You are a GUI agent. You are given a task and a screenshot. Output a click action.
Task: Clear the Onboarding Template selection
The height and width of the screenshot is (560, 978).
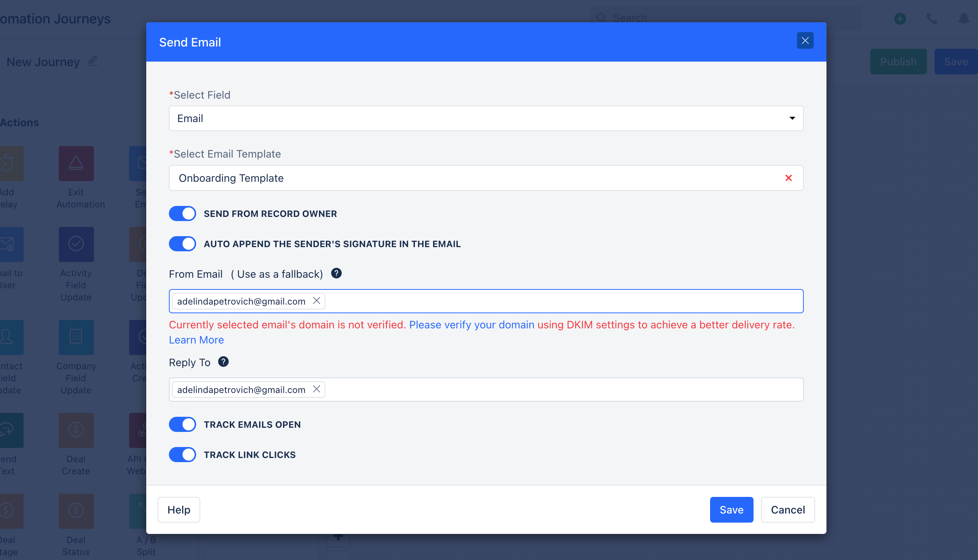tap(788, 178)
